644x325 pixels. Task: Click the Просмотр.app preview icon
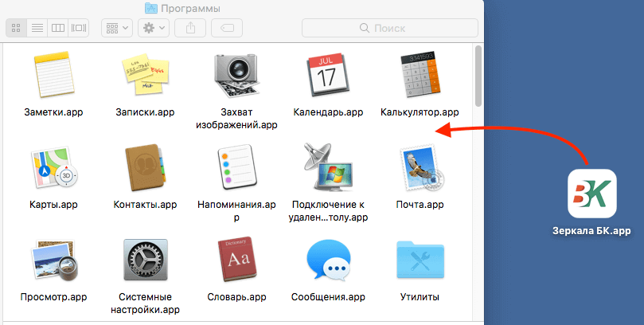54,260
